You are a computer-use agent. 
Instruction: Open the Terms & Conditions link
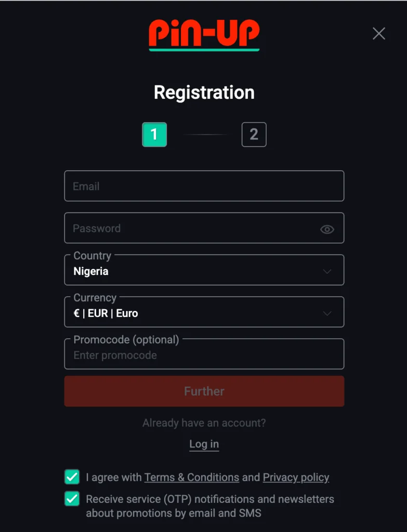click(192, 477)
